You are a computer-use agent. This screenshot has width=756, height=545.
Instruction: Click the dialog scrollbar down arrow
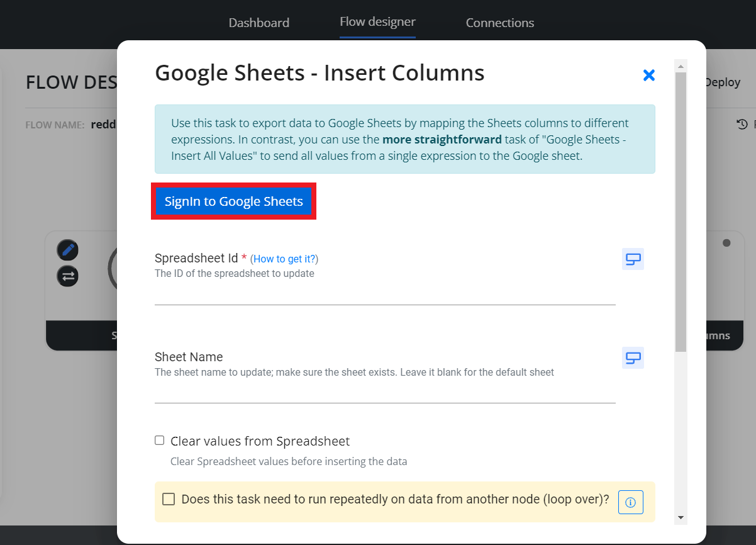tap(681, 517)
